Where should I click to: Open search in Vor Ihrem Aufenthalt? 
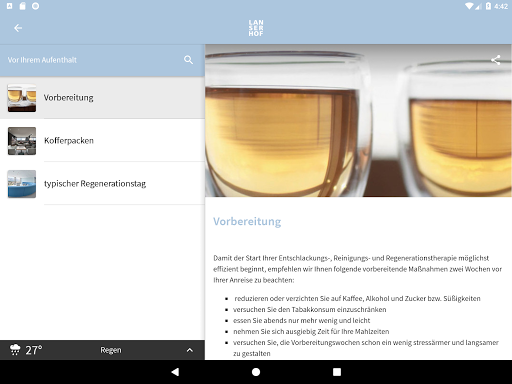[188, 60]
